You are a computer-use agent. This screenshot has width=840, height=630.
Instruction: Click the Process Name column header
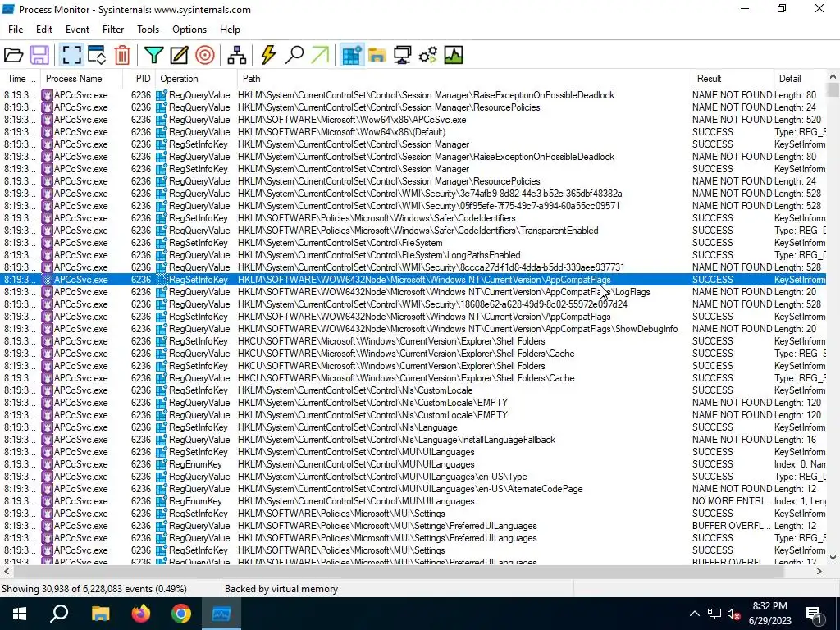[81, 79]
